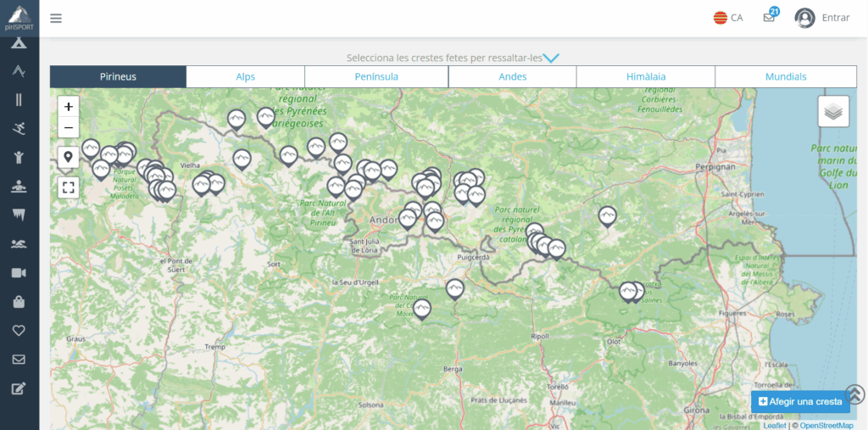
Task: Open the OpenStreetMap attribution link
Action: tap(826, 426)
